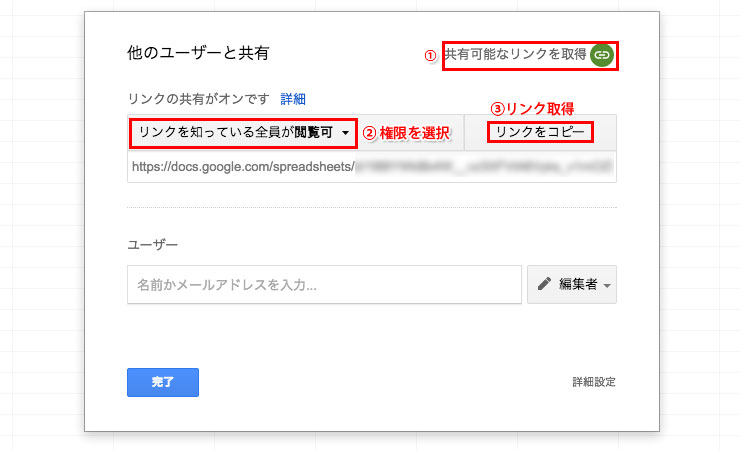Viewport: 740px width, 450px height.
Task: Click the リンクの共有がオンです status text
Action: [x=198, y=99]
